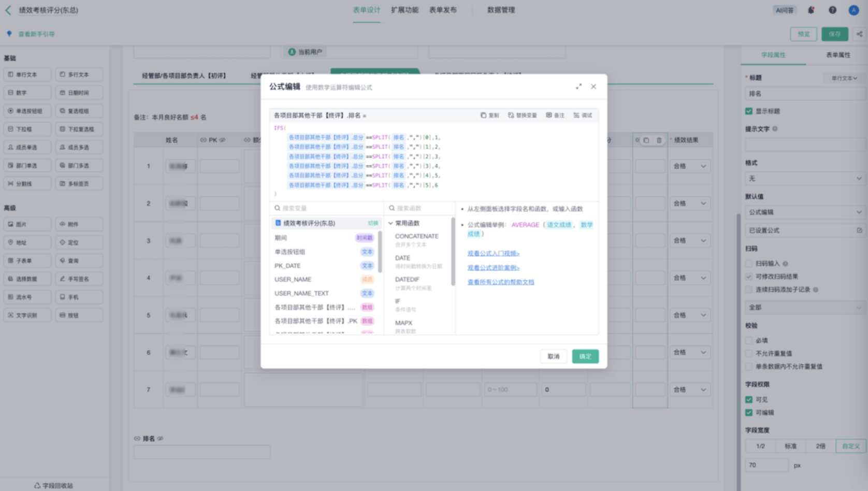This screenshot has width=868, height=491.
Task: Add a 子表单 component
Action: [x=27, y=261]
